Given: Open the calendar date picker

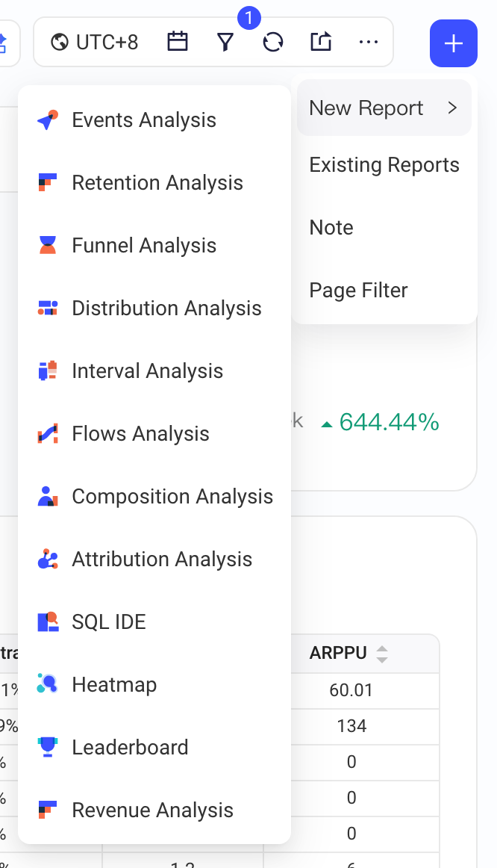Looking at the screenshot, I should coord(178,42).
